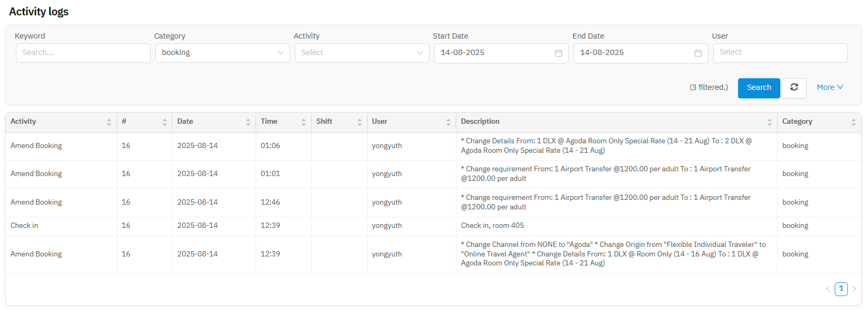Sort table by Date column arrows

pyautogui.click(x=248, y=122)
